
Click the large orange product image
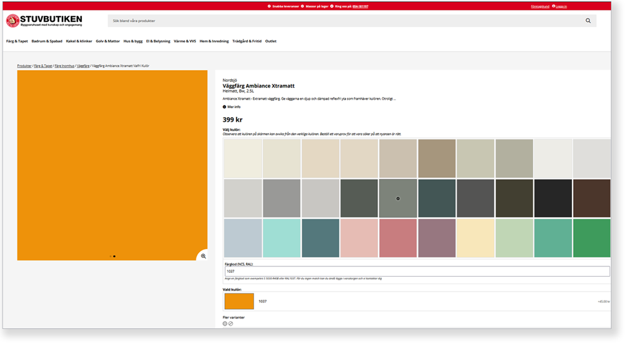click(x=112, y=165)
